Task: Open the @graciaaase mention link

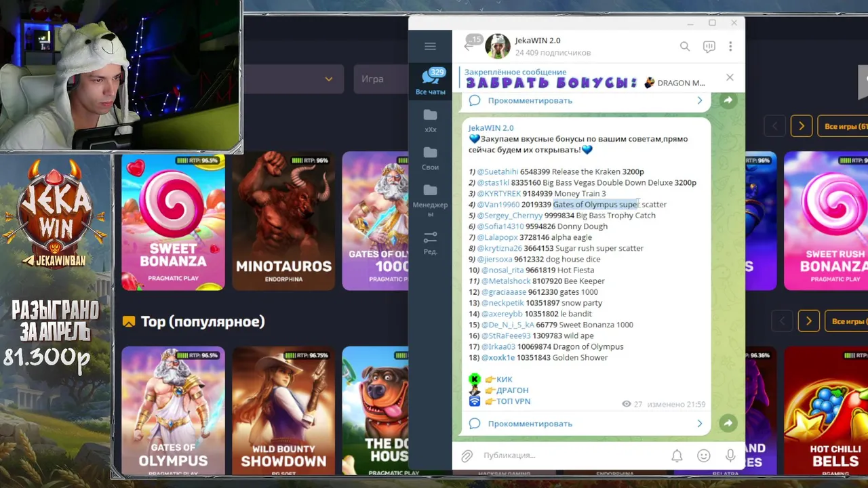Action: (x=504, y=292)
